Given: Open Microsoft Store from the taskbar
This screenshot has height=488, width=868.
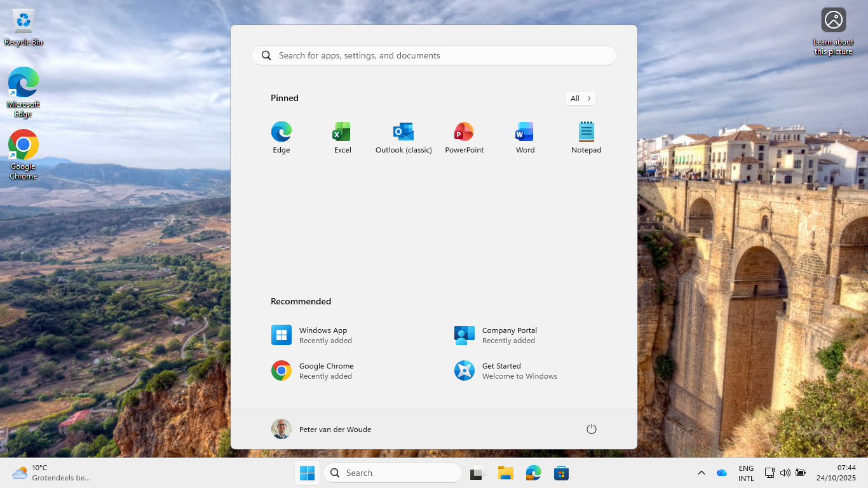Looking at the screenshot, I should 561,473.
